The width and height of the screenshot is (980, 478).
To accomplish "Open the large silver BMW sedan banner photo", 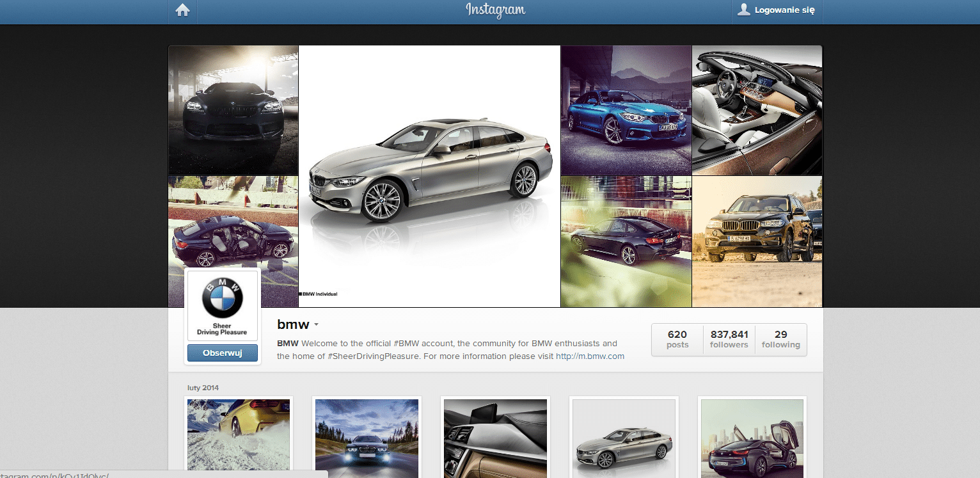I will pos(430,177).
